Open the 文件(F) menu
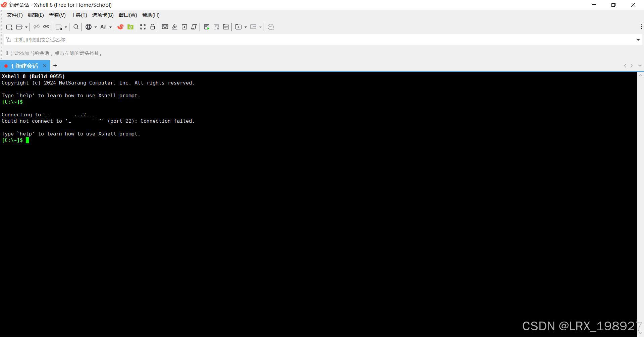This screenshot has width=644, height=337. 15,15
